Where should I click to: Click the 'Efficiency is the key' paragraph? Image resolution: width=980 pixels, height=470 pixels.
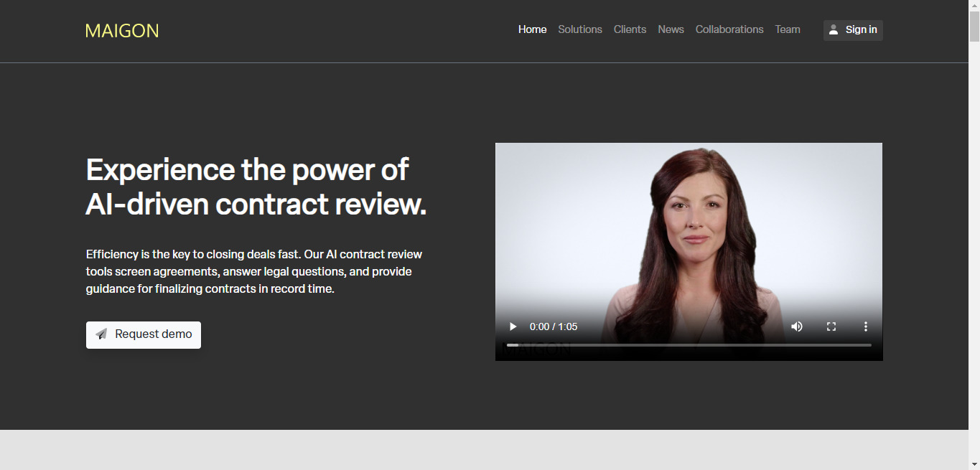point(254,272)
